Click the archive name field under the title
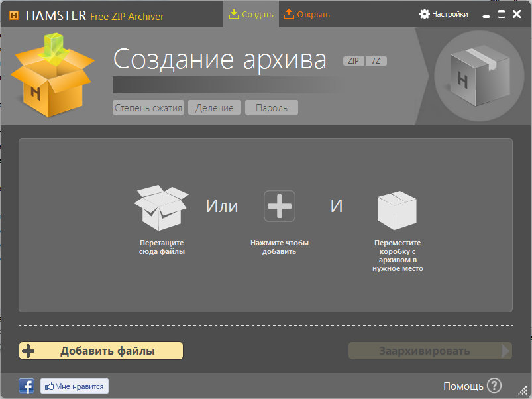 (x=224, y=85)
